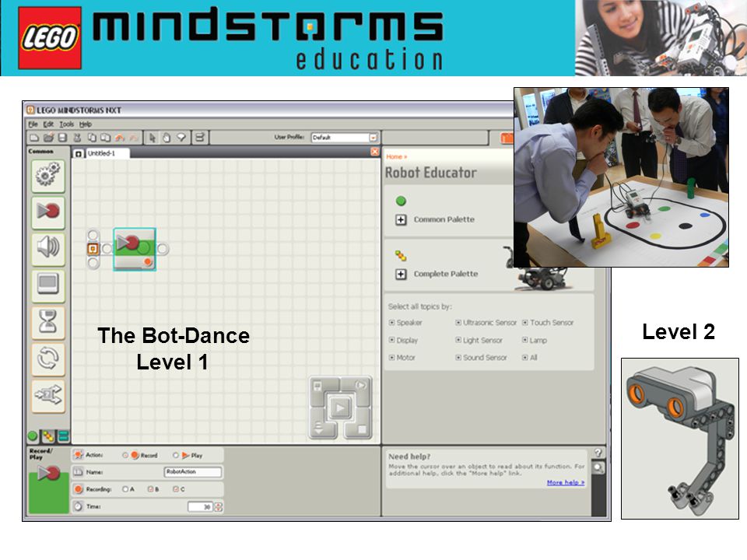Viewport: 747px width, 560px height.
Task: Open the Edit menu
Action: click(x=48, y=124)
